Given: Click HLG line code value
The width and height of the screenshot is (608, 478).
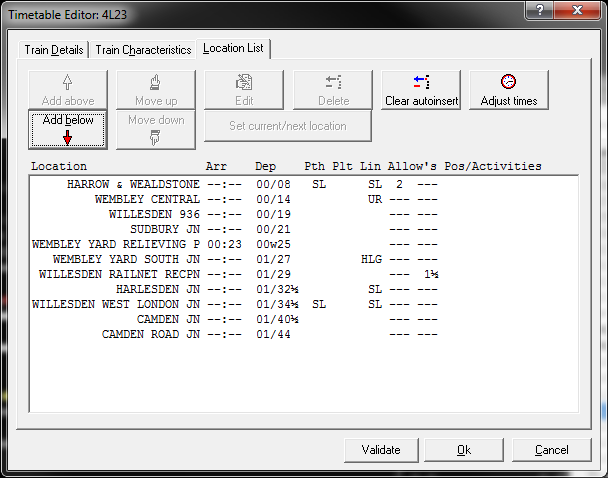Looking at the screenshot, I should pos(371,259).
